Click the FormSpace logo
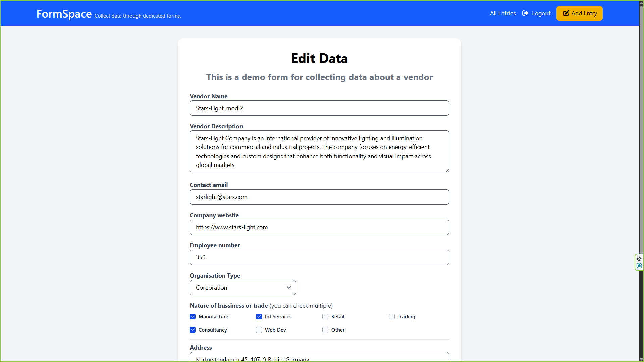 [x=64, y=14]
